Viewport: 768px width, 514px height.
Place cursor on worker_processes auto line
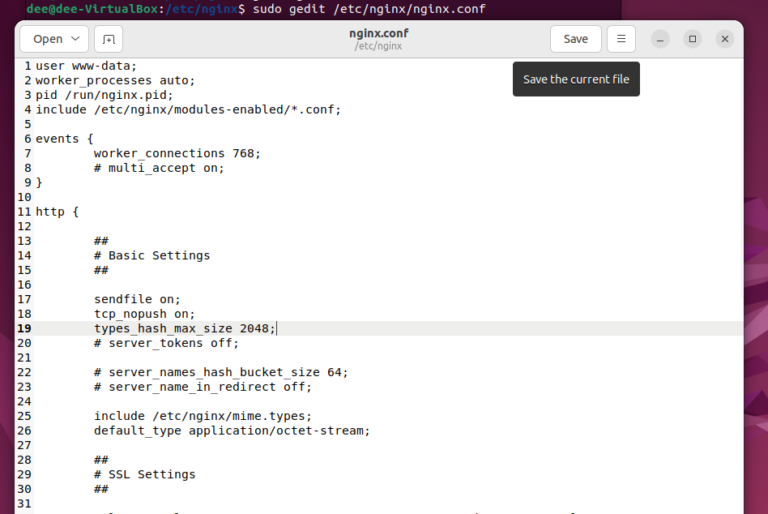[115, 80]
